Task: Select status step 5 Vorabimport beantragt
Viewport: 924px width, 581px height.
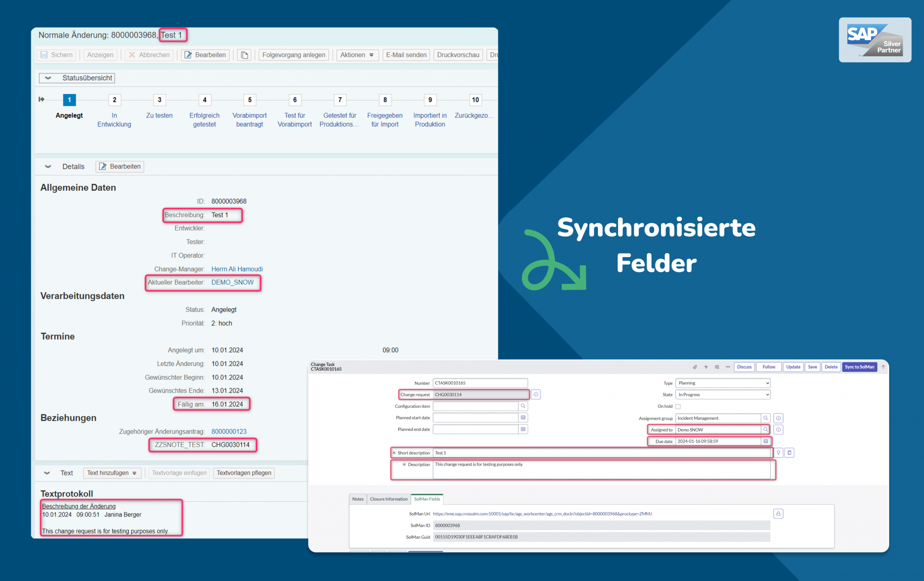Action: pyautogui.click(x=249, y=100)
